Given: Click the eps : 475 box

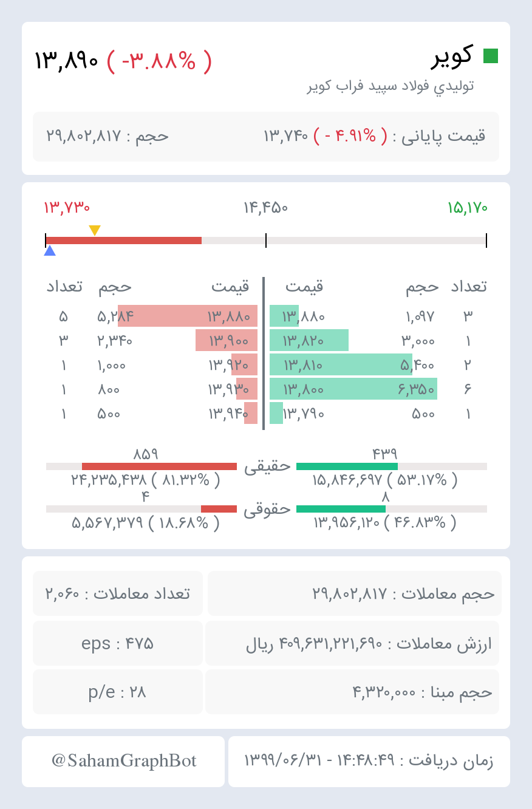Looking at the screenshot, I should tap(118, 643).
